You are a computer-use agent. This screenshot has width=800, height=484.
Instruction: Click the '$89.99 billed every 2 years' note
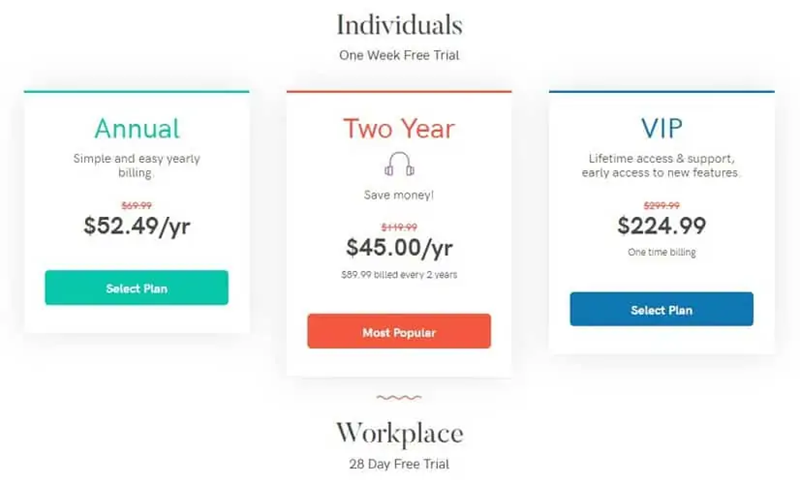pos(399,274)
